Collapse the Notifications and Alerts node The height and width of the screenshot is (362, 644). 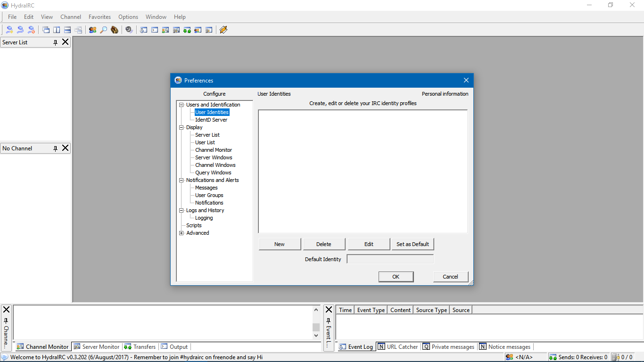(x=182, y=180)
